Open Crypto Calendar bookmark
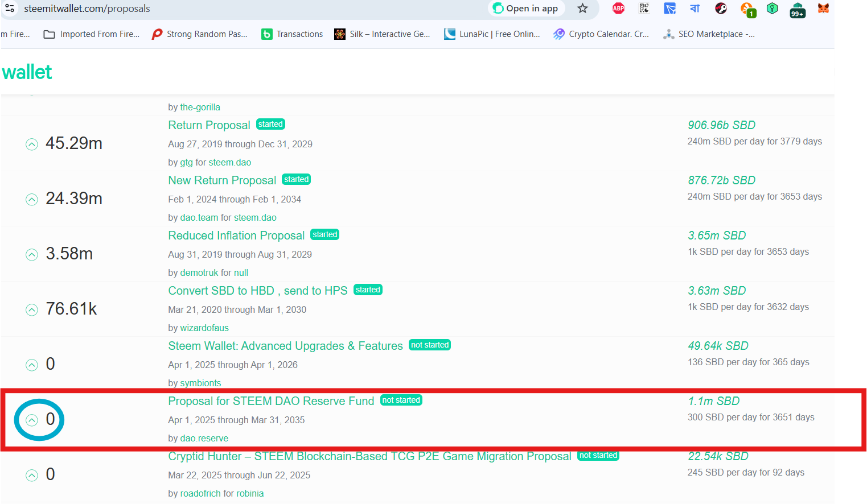The image size is (867, 504). click(x=601, y=34)
